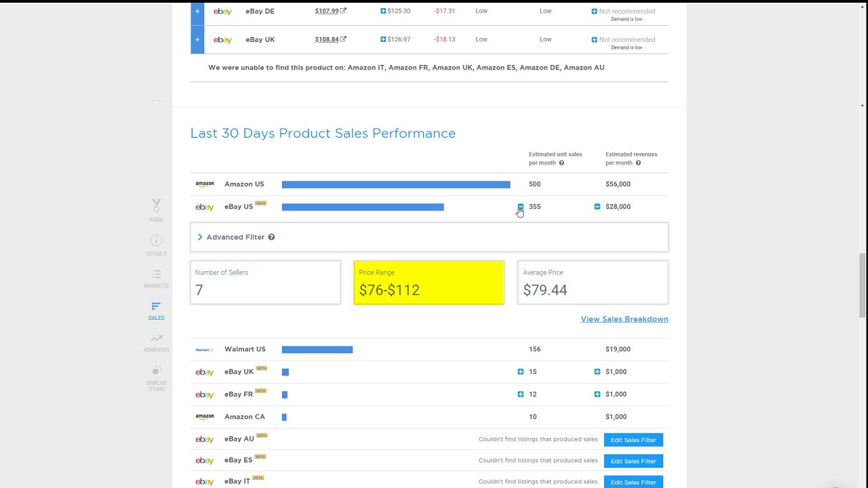Collapse eBay US revenue breakdown minus
Viewport: 868px width, 488px height.
[x=597, y=207]
